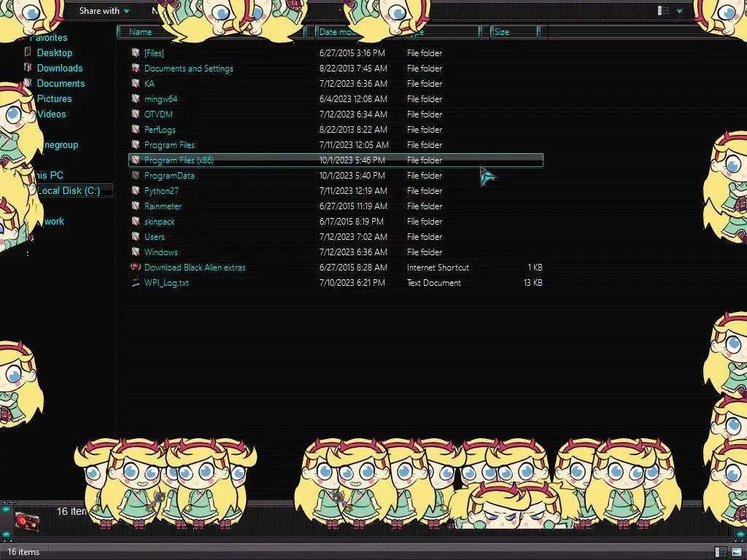Select the Users folder name
747x560 pixels.
click(155, 237)
